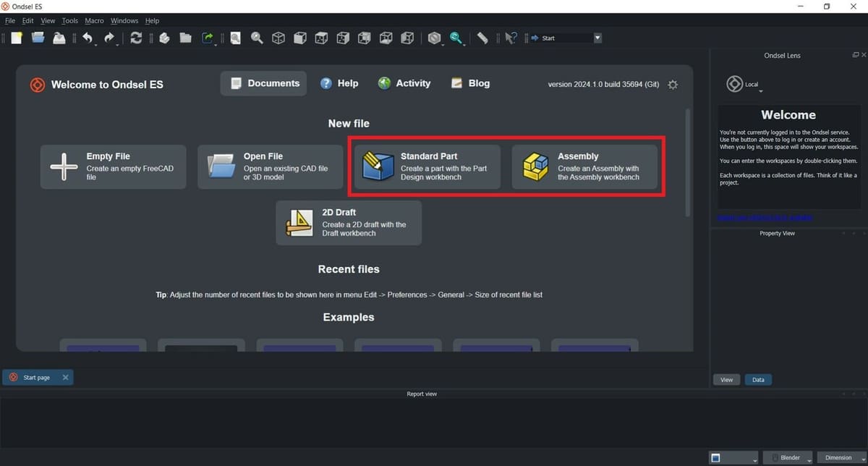This screenshot has width=868, height=466.
Task: Open the Blender navigation style dropdown
Action: coord(787,457)
